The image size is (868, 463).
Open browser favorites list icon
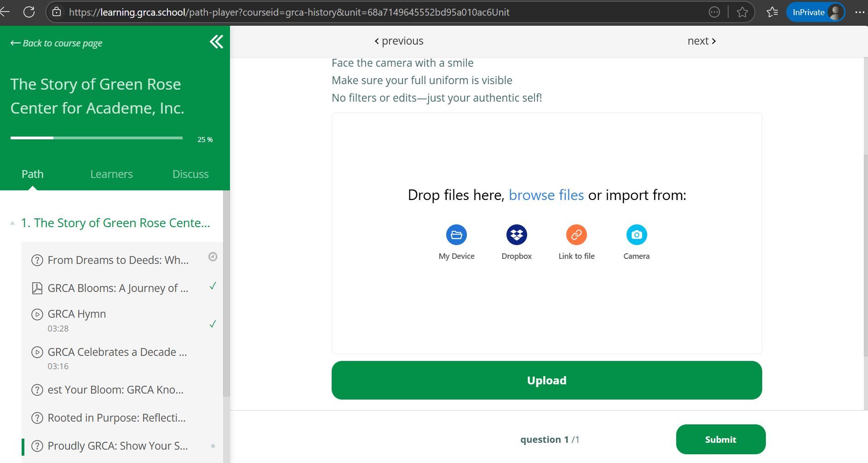[x=772, y=12]
